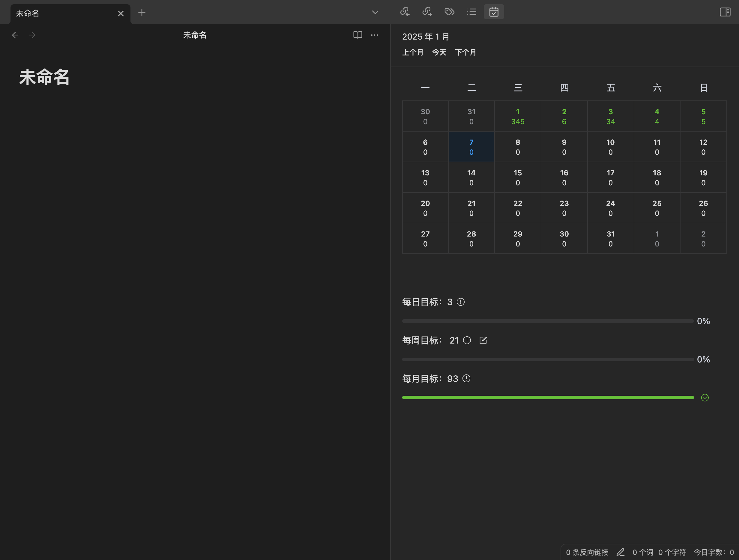739x560 pixels.
Task: Open the outgoing links panel icon
Action: click(x=427, y=12)
